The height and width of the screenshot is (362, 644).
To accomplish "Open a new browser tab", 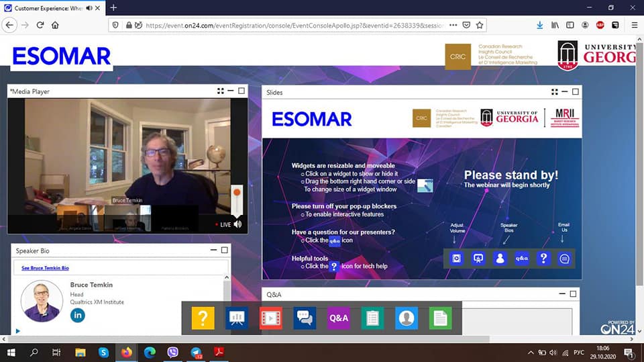I will pyautogui.click(x=113, y=7).
